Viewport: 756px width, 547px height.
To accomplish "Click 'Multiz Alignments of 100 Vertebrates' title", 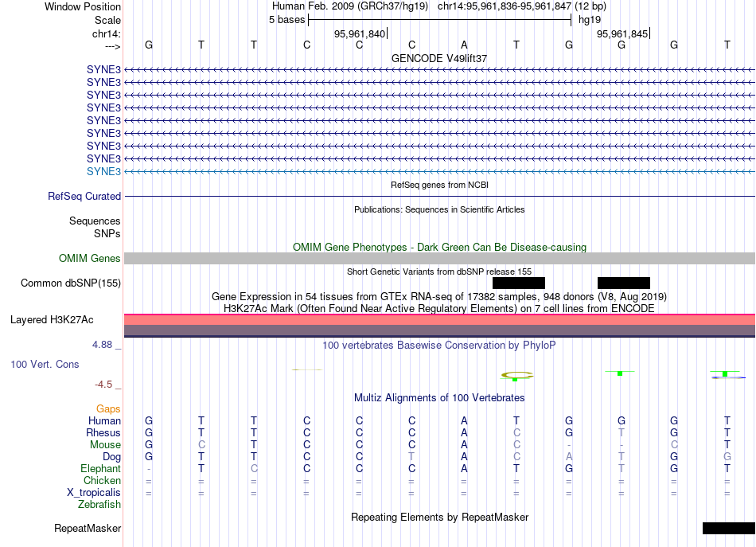I will pyautogui.click(x=439, y=397).
